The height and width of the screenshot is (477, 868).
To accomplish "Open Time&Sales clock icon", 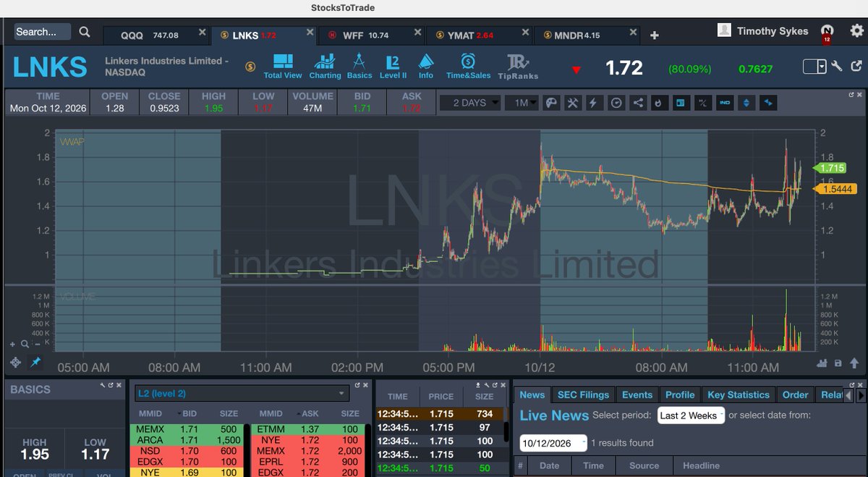I will coord(468,66).
